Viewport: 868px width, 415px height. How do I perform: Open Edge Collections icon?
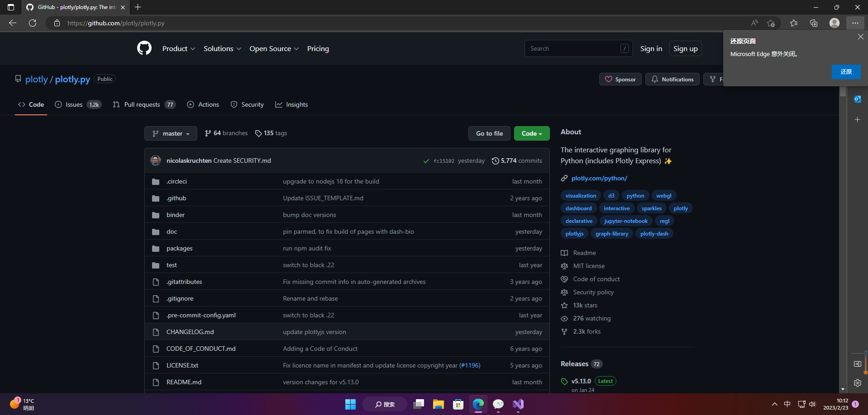pyautogui.click(x=814, y=23)
